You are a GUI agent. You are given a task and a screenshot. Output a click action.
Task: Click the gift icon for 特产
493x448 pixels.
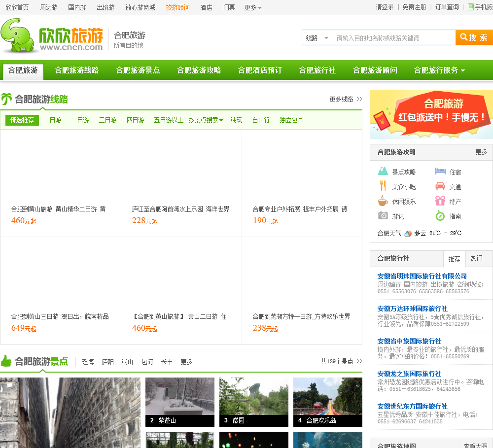tap(440, 201)
